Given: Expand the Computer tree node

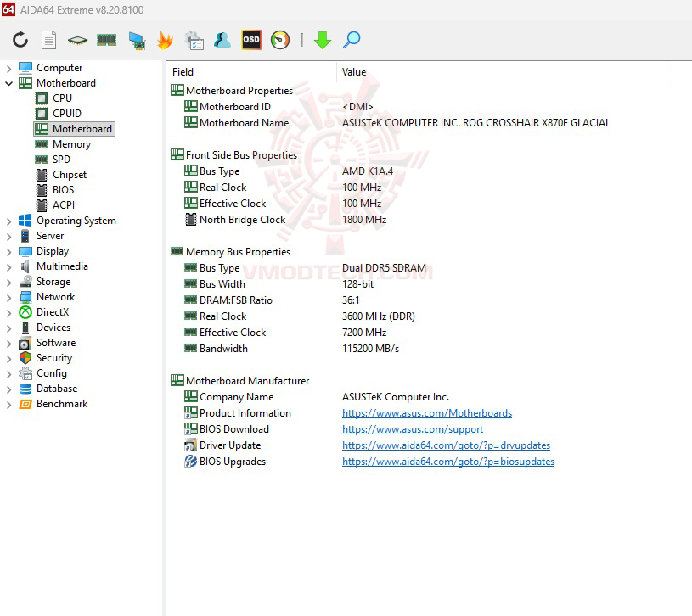Looking at the screenshot, I should [8, 69].
